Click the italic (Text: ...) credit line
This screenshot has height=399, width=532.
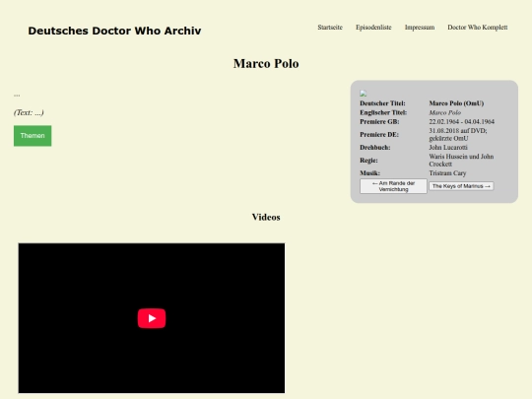pyautogui.click(x=29, y=112)
